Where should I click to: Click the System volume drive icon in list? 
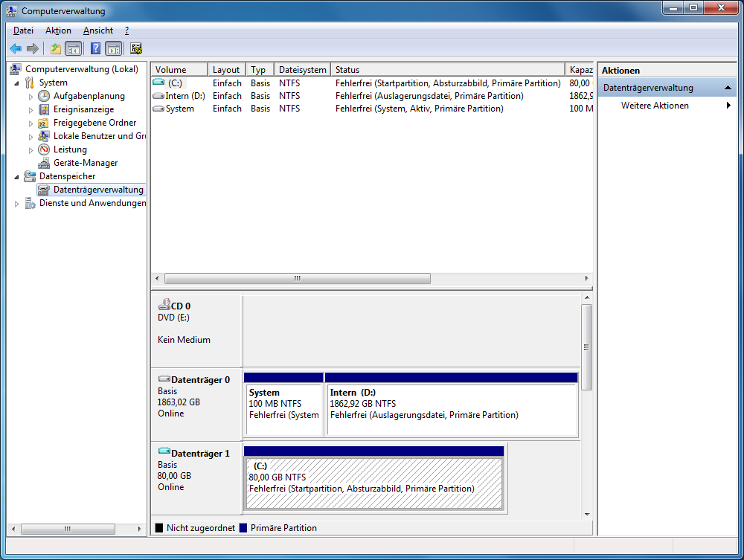point(158,109)
